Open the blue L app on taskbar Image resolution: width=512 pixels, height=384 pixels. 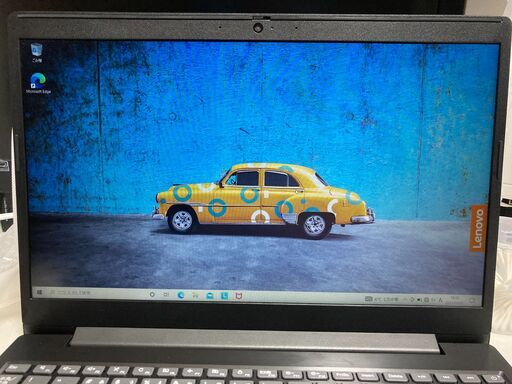225,296
